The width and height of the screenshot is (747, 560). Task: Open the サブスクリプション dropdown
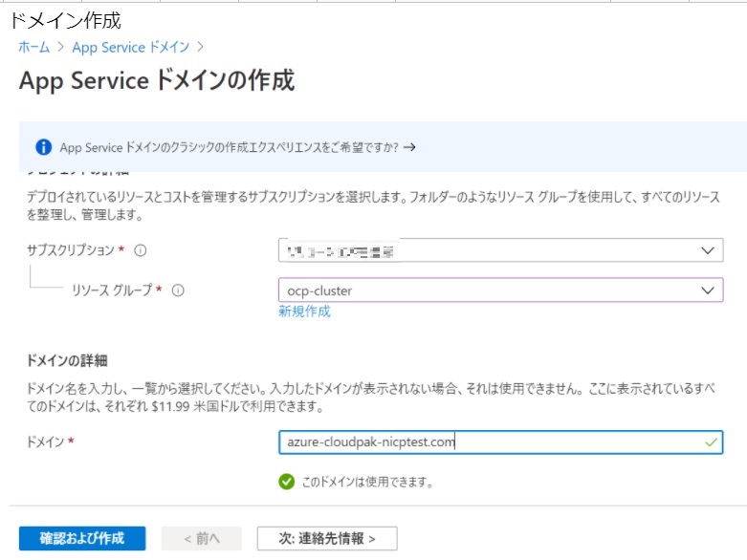tap(707, 250)
